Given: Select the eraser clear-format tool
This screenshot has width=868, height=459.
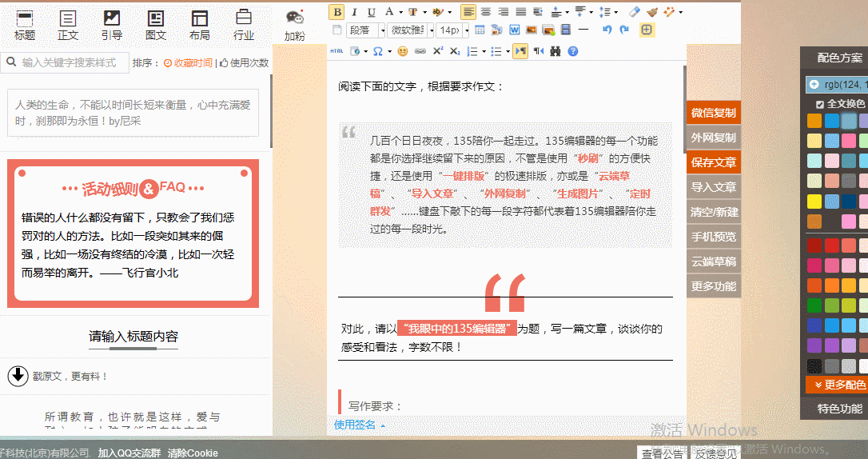Looking at the screenshot, I should (x=635, y=12).
